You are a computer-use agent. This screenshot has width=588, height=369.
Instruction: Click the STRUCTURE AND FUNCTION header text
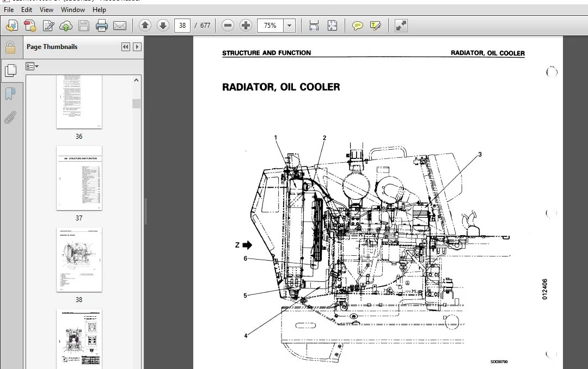click(266, 53)
